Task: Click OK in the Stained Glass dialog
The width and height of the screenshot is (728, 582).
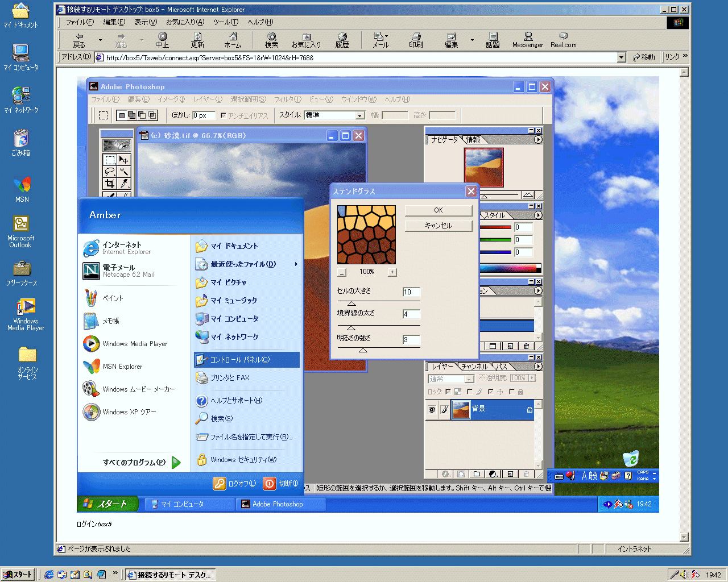Action: pos(438,210)
